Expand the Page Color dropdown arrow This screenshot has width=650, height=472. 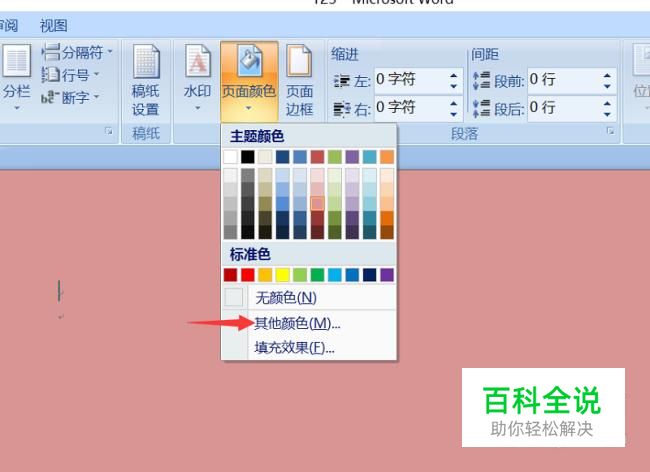[x=248, y=108]
